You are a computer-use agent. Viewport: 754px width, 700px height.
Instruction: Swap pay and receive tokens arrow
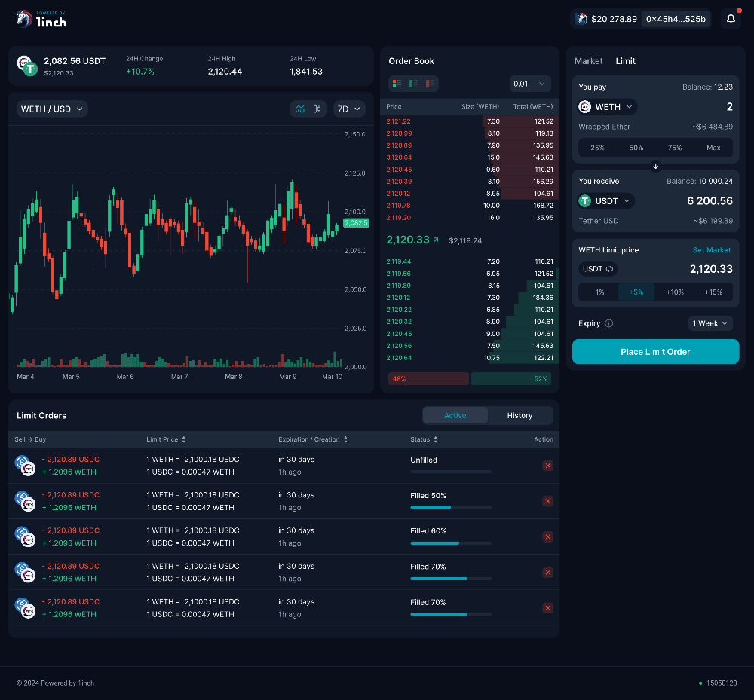(655, 167)
